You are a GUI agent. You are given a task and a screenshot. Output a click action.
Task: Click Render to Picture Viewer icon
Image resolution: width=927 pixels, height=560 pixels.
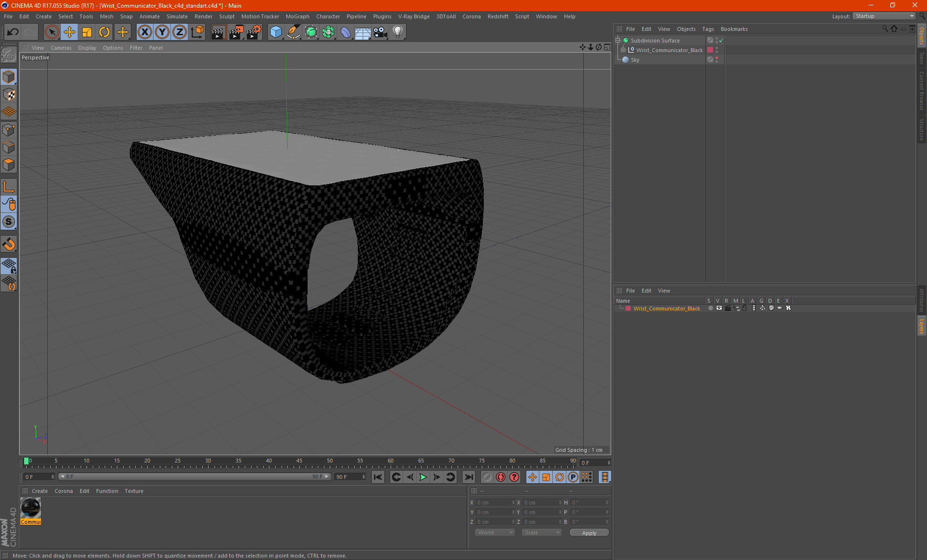(x=236, y=32)
